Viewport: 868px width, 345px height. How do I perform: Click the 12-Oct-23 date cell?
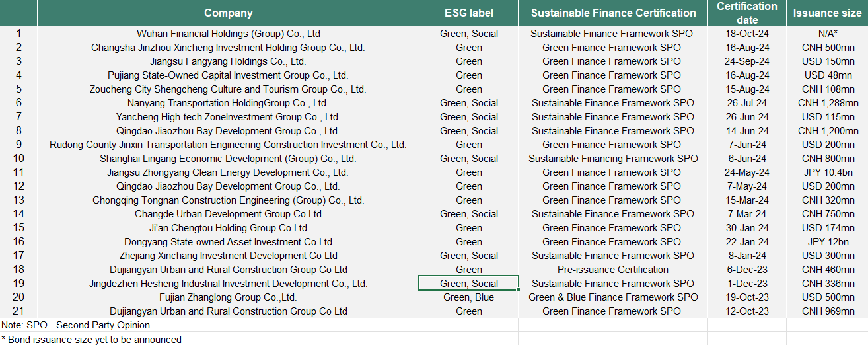[x=747, y=311]
